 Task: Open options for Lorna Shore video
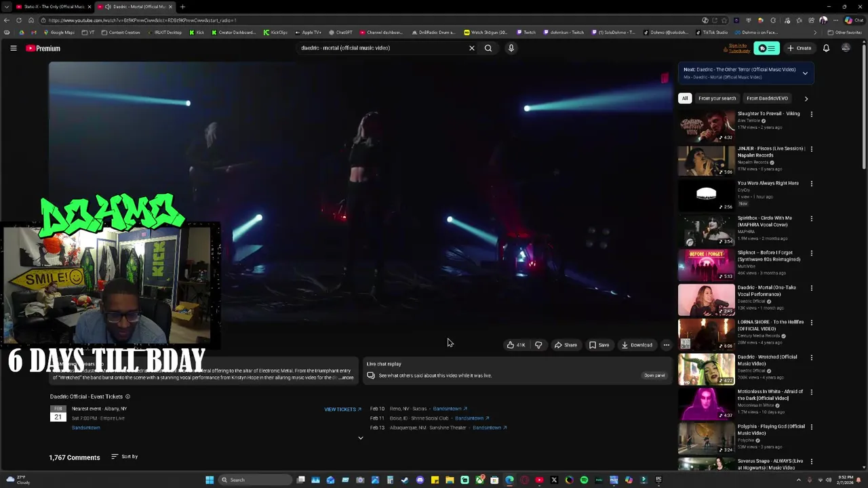pyautogui.click(x=811, y=323)
